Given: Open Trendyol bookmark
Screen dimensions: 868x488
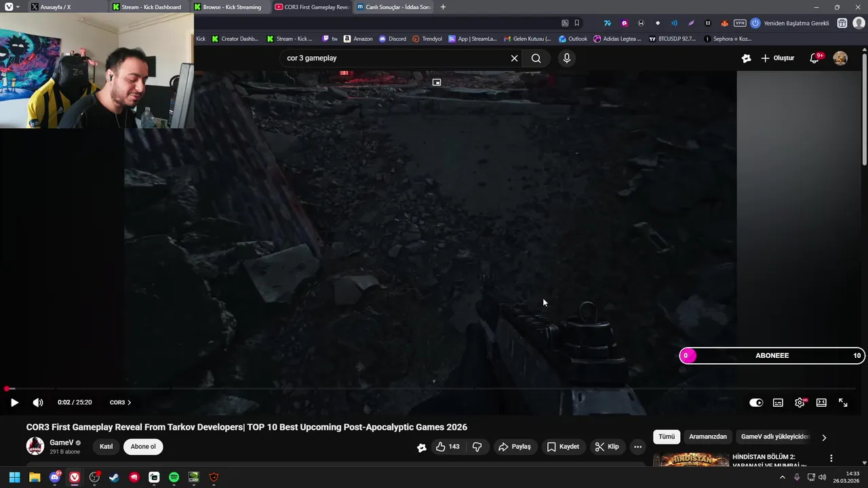Looking at the screenshot, I should (427, 39).
